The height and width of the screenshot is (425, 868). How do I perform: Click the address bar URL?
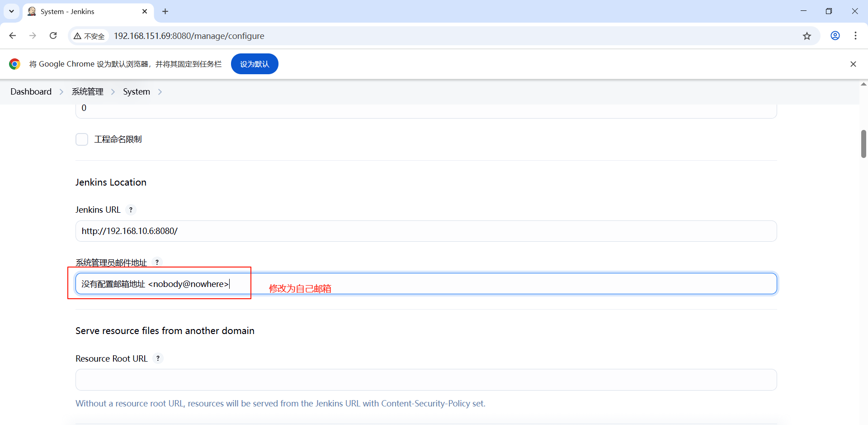point(189,36)
